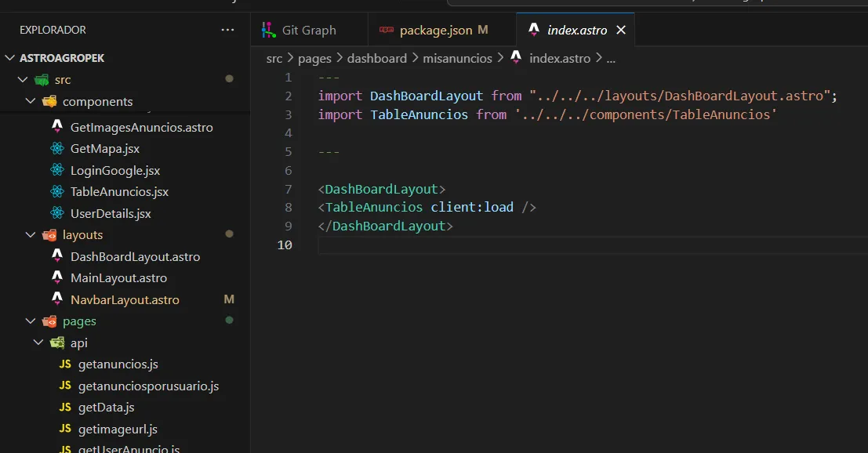Click 'client:load' attribute on line 8
The width and height of the screenshot is (868, 453).
click(x=472, y=208)
